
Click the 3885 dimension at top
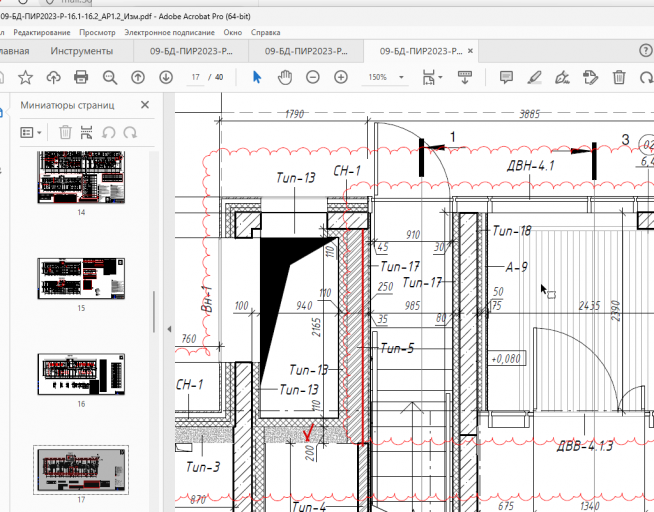[530, 114]
